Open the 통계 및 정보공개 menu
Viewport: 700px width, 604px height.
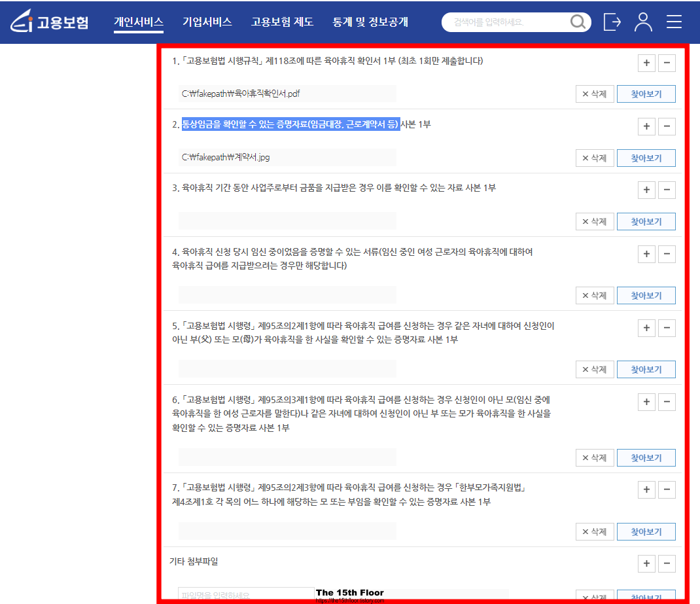[370, 22]
